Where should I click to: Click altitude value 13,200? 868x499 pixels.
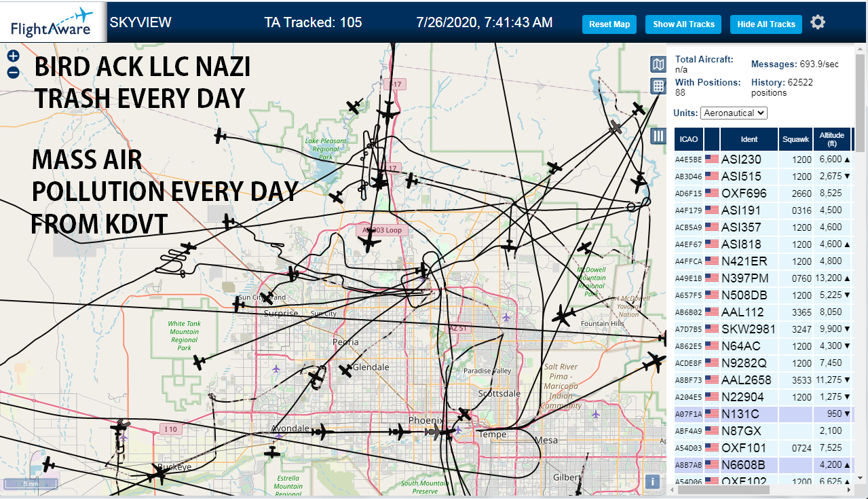pos(828,278)
